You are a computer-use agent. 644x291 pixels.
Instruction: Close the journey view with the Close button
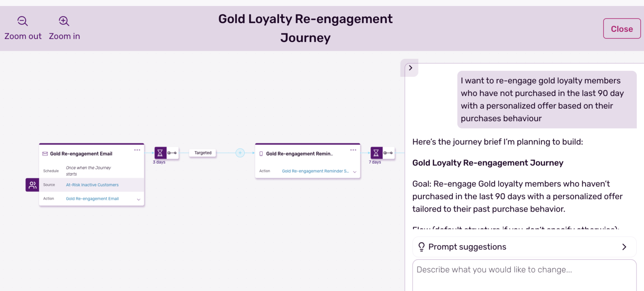(x=622, y=29)
